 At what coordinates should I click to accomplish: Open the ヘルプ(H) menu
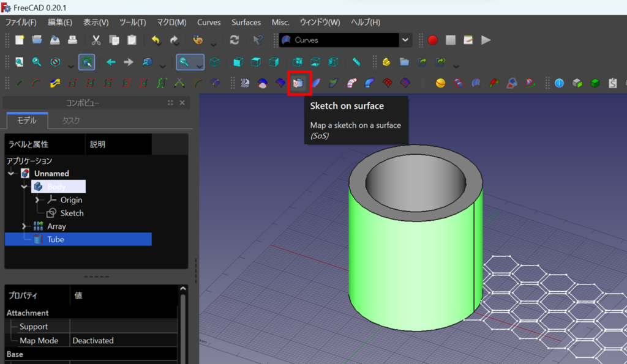[x=366, y=23]
